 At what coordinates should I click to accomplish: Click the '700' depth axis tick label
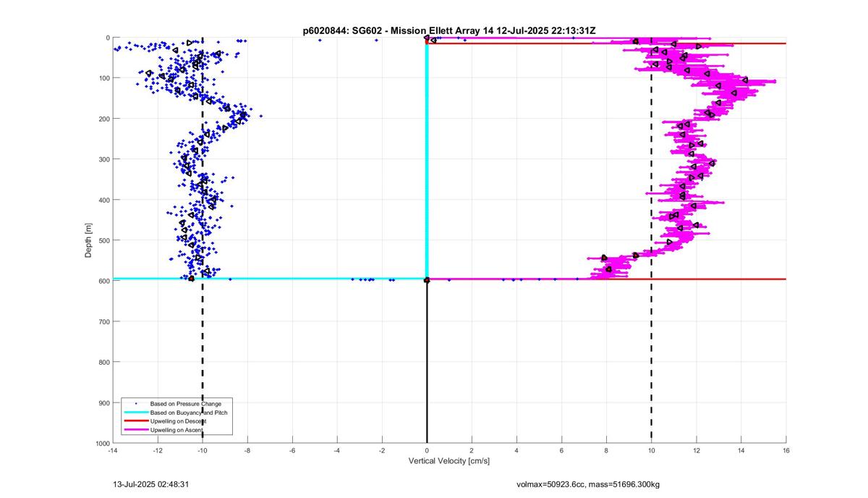(x=103, y=321)
